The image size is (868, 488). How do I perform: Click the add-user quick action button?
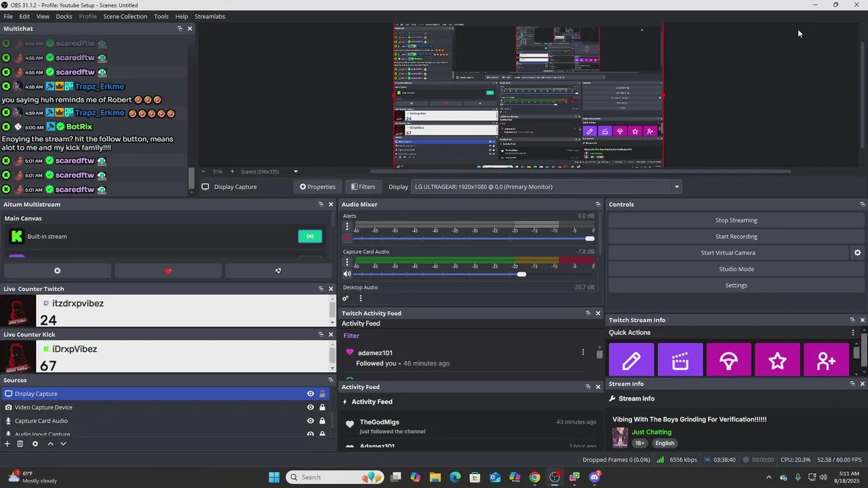826,360
